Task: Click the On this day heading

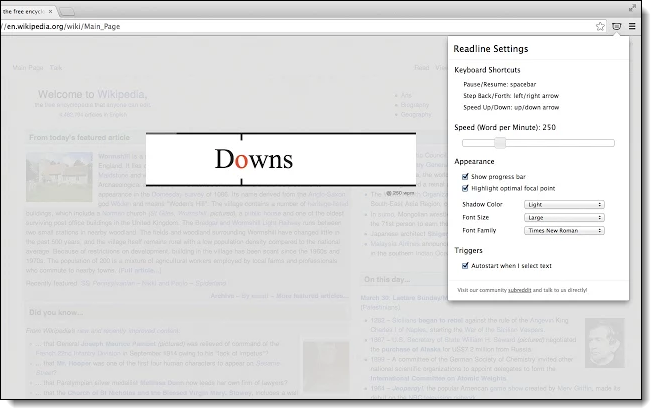Action: point(387,280)
